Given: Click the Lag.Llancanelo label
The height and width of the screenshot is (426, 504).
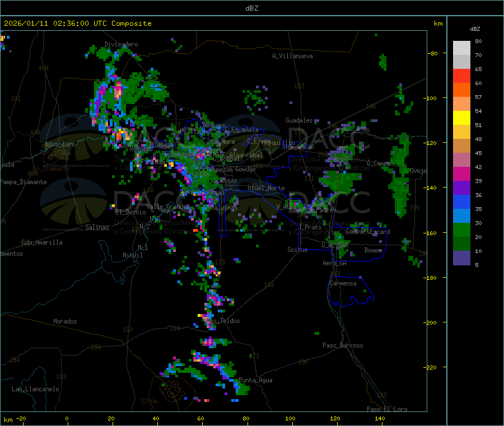Looking at the screenshot, I should (35, 389).
